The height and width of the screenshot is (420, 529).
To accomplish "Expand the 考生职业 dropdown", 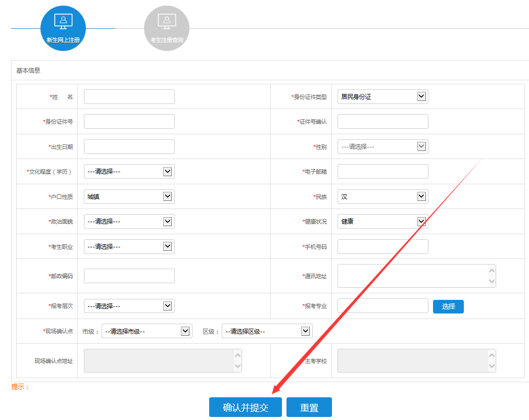I will point(129,246).
